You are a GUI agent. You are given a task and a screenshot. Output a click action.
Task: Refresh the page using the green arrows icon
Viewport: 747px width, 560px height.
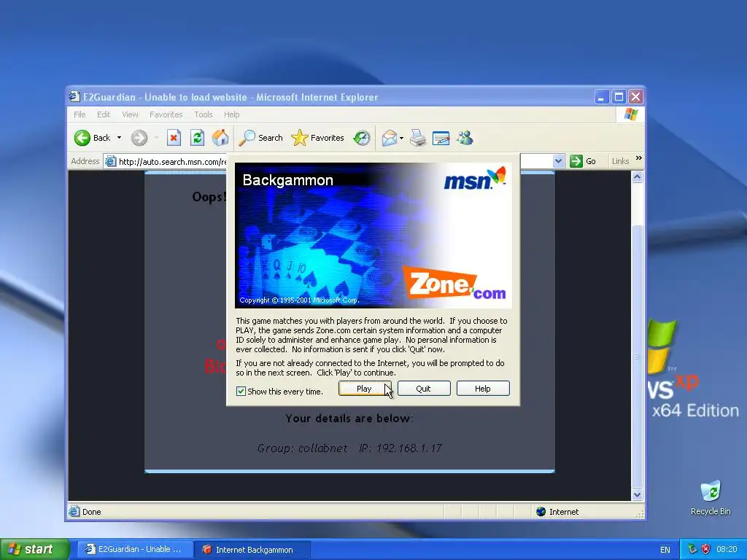pos(197,138)
